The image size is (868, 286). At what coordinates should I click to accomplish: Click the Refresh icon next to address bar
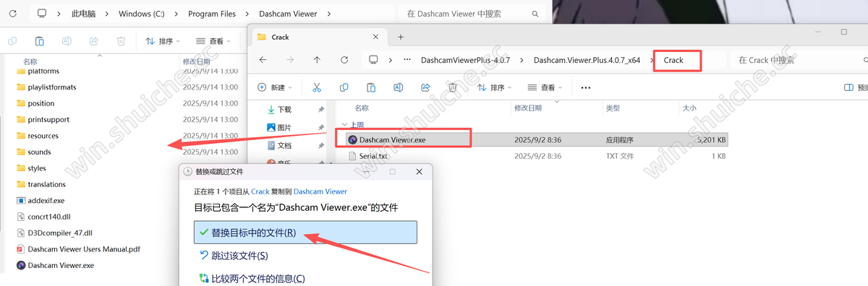click(x=345, y=60)
